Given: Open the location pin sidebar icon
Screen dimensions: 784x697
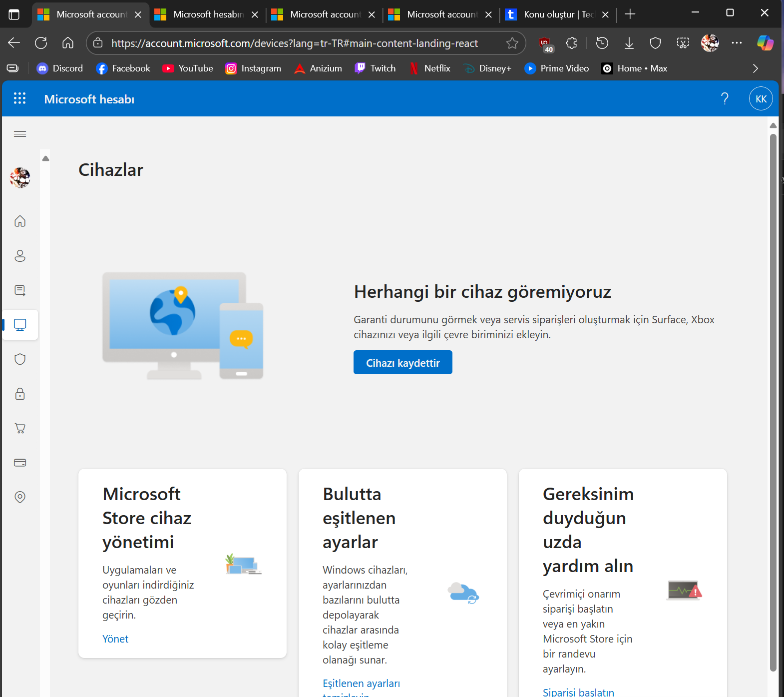Looking at the screenshot, I should pyautogui.click(x=20, y=497).
